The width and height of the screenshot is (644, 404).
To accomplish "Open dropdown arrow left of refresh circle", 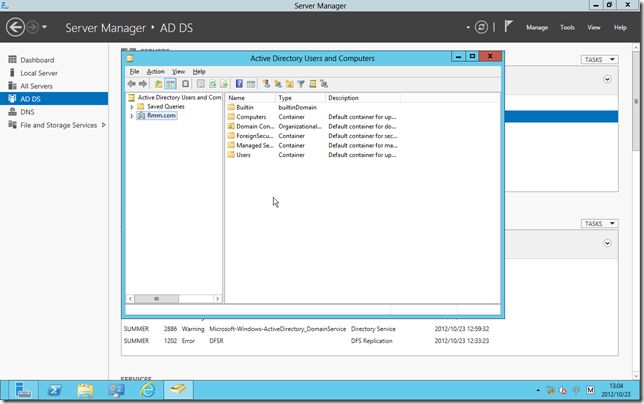I will tap(468, 28).
